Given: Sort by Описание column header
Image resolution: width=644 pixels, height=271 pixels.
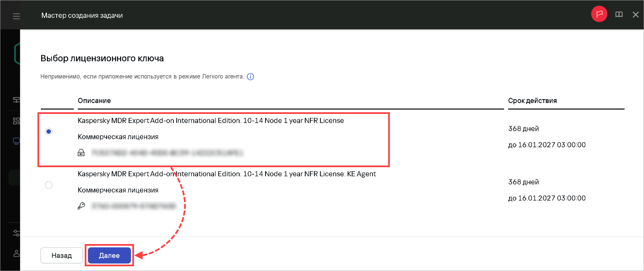Looking at the screenshot, I should pos(94,100).
